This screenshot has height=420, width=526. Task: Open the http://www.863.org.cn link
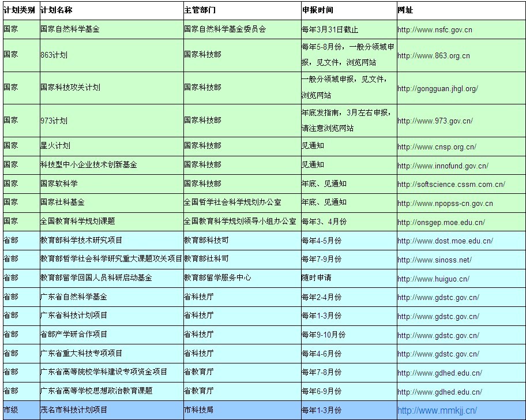click(x=434, y=56)
